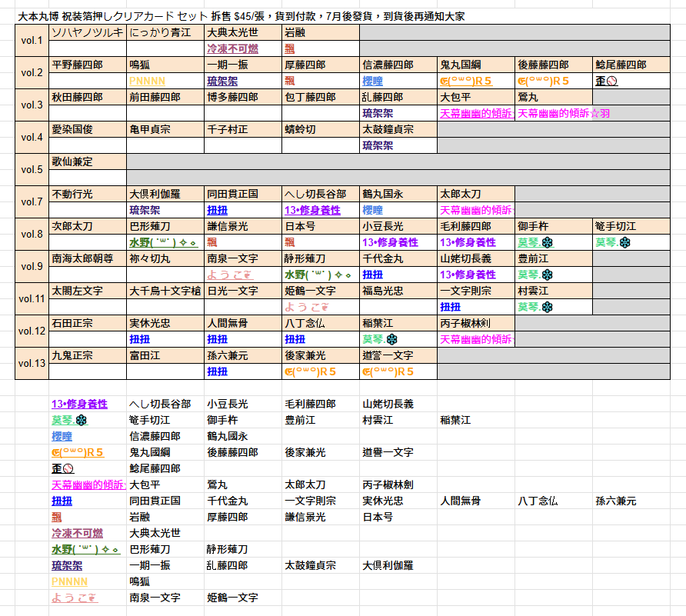Open the 13•修身養性 link in the summary list
The image size is (686, 616).
click(80, 405)
